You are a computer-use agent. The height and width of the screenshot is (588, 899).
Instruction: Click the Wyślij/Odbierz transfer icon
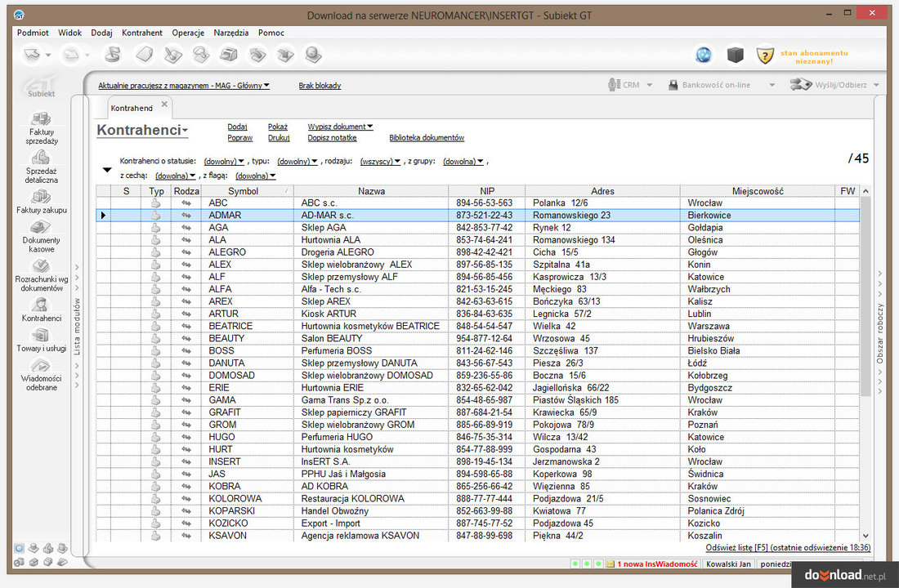point(801,85)
